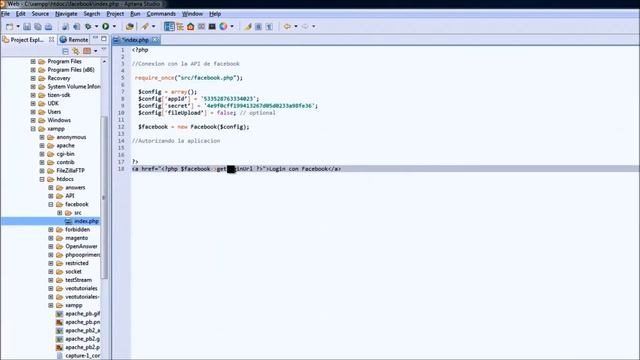Select the OpenAnswer folder
Viewport: 640px width, 360px height.
(81, 247)
